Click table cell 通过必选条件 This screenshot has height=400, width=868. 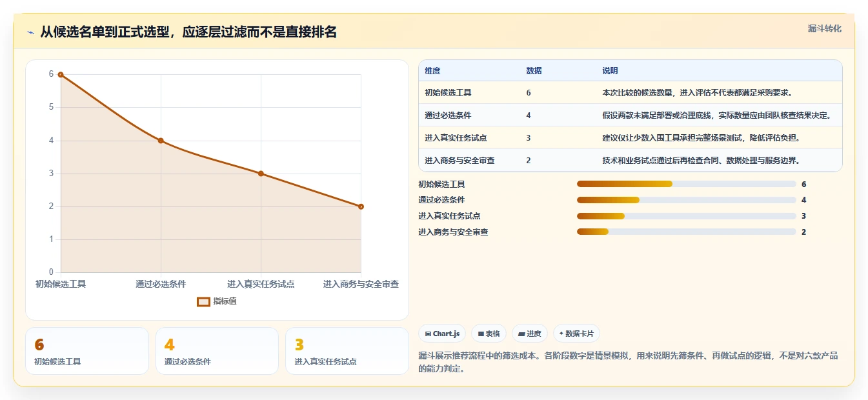coord(448,115)
